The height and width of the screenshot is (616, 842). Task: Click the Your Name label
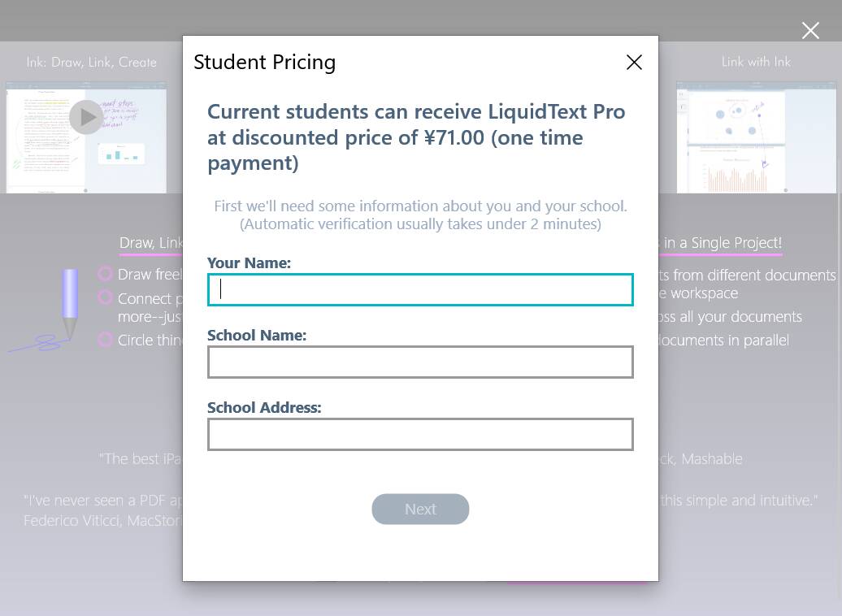[249, 263]
